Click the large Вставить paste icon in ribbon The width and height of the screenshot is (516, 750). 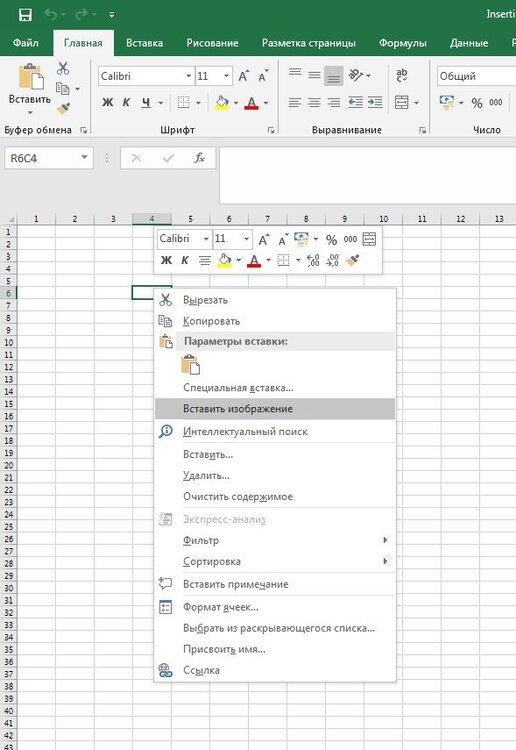[x=31, y=77]
